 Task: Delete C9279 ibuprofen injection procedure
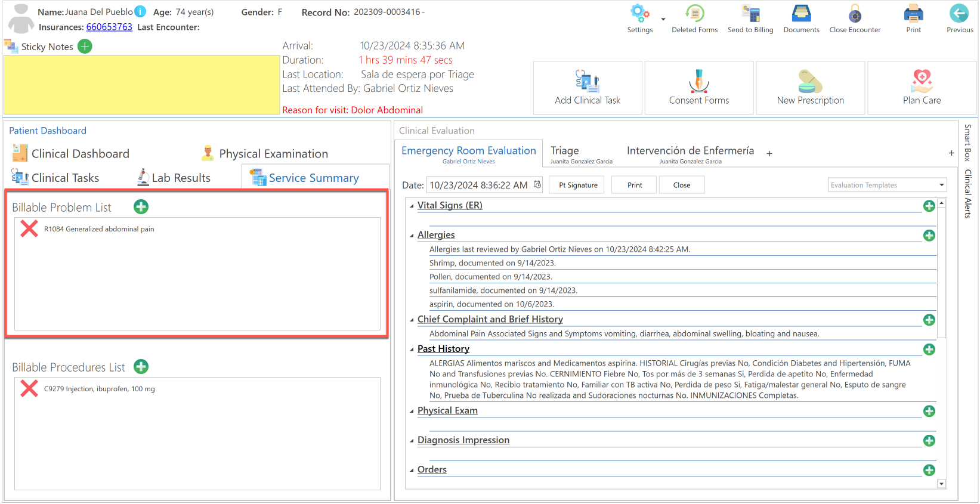pyautogui.click(x=29, y=388)
